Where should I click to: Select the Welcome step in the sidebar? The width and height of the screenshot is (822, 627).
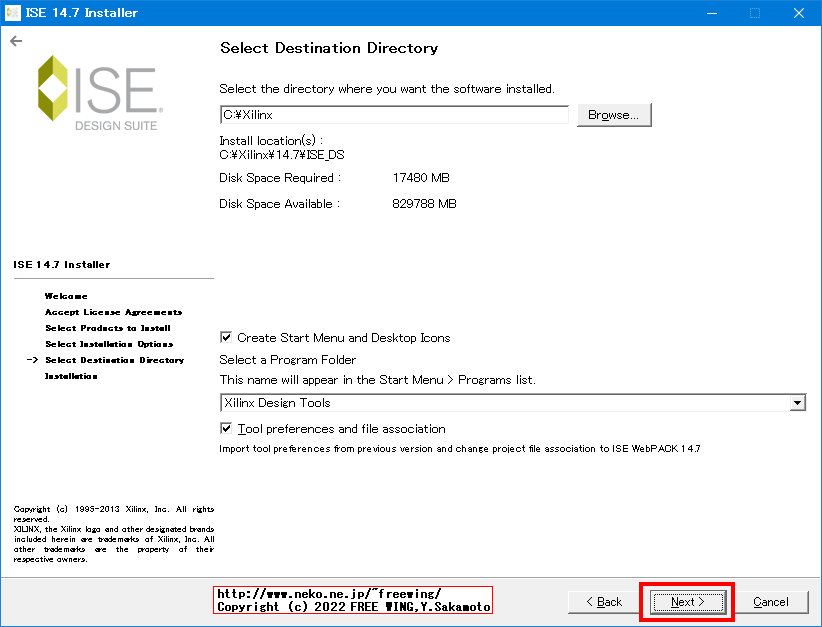click(x=64, y=296)
